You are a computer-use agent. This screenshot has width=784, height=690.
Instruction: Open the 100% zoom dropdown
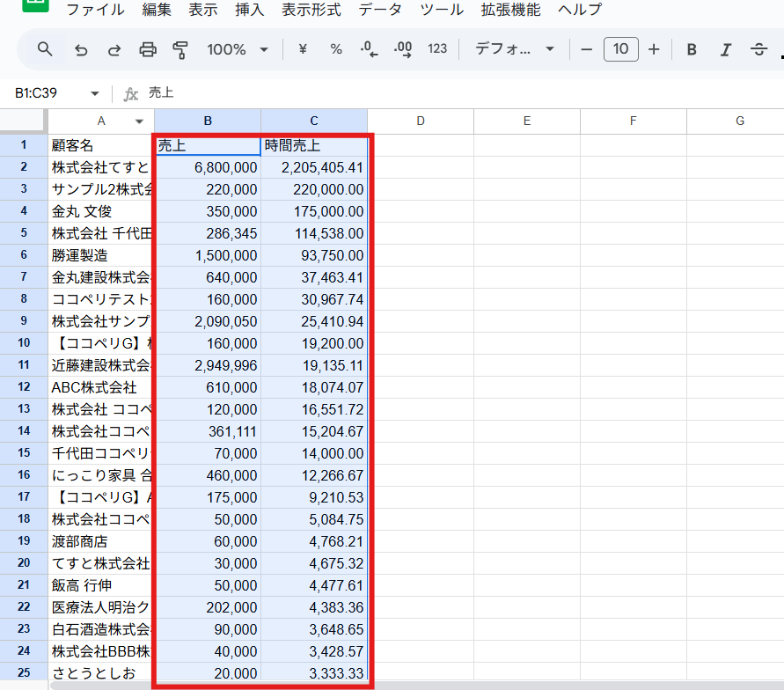[238, 49]
